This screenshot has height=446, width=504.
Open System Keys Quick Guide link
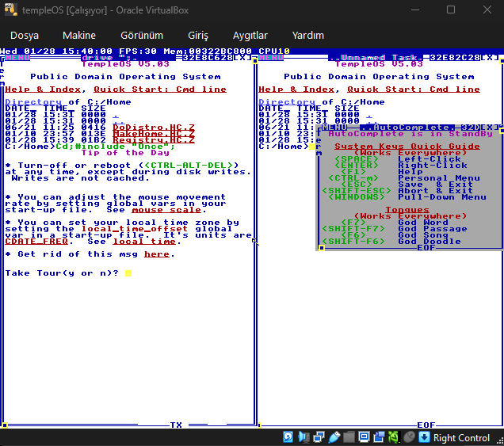(407, 147)
